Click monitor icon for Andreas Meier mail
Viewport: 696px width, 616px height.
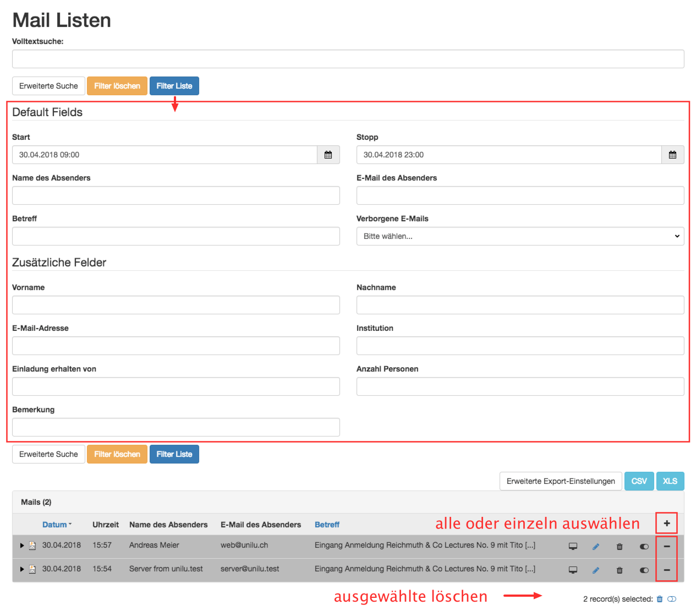coord(573,547)
